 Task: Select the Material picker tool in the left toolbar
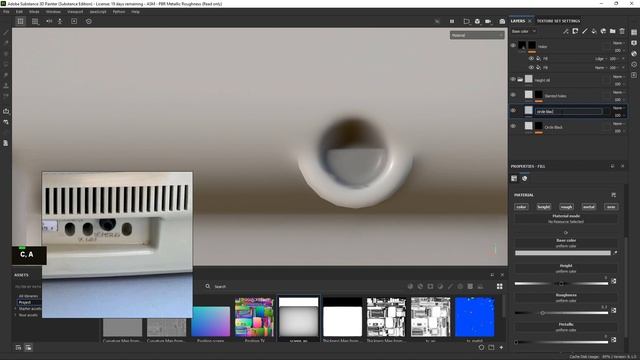6,96
